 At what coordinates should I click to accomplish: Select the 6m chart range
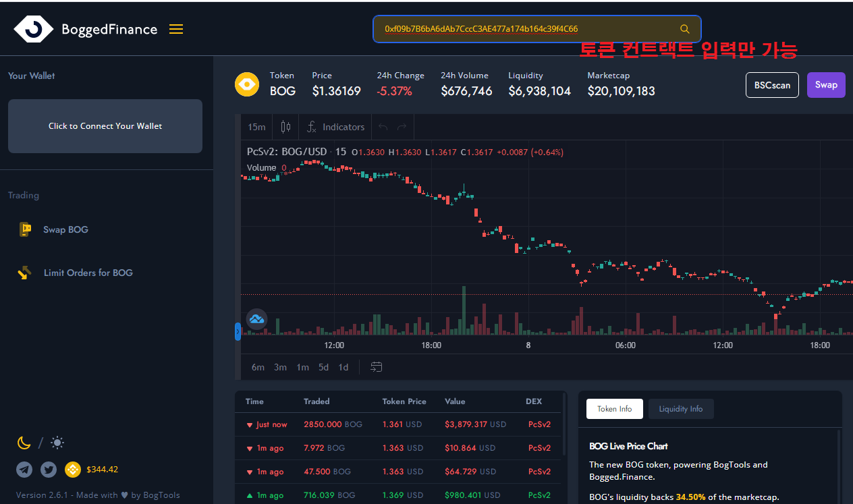(x=258, y=367)
